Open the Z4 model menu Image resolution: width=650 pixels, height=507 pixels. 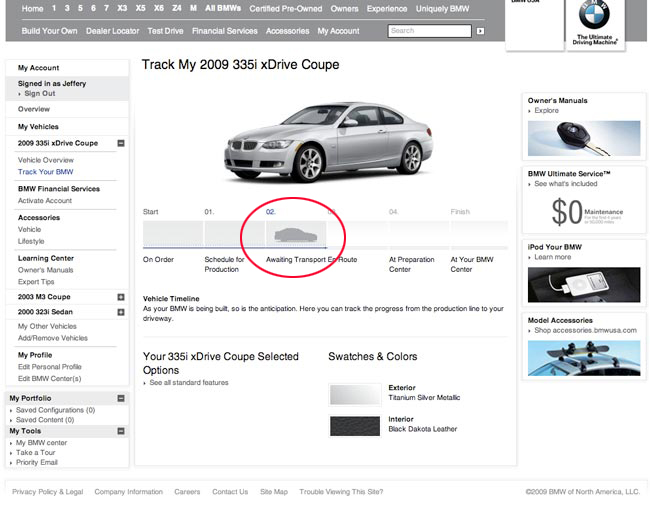[x=177, y=8]
